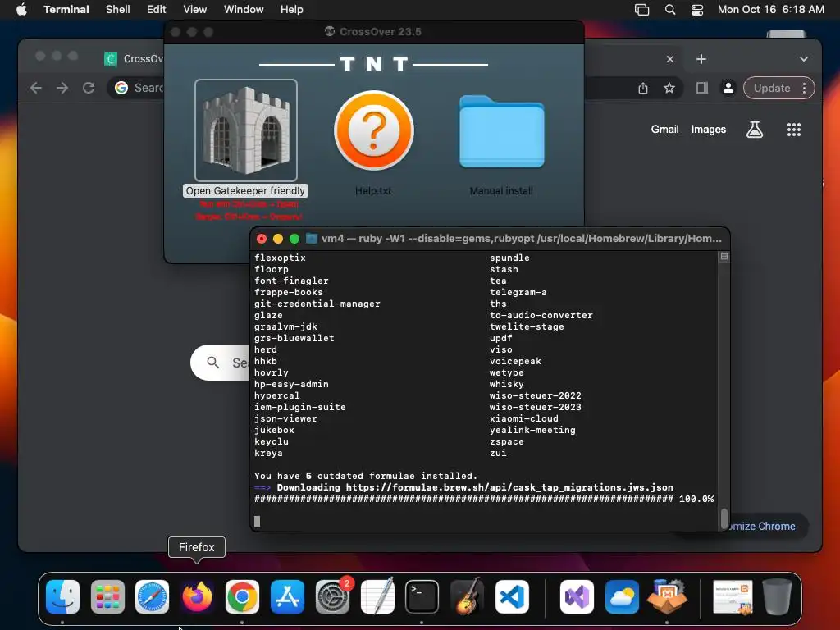Screen dimensions: 840x630
Task: Open the cloud weather app in Dock
Action: click(622, 596)
